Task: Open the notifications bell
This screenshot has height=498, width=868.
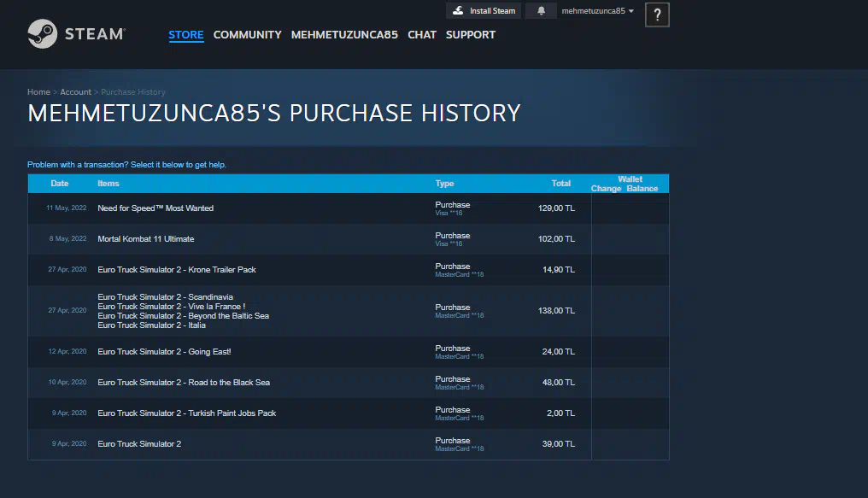Action: click(x=541, y=10)
